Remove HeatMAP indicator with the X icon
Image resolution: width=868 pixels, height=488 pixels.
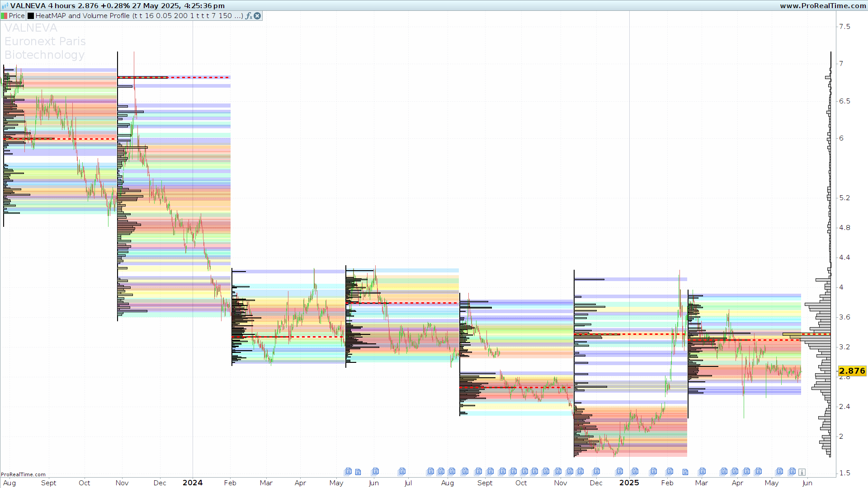(257, 16)
